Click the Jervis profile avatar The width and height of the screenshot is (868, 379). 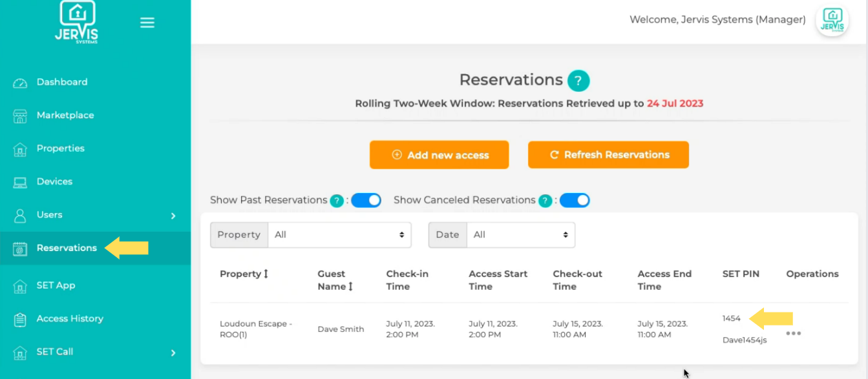coord(832,20)
